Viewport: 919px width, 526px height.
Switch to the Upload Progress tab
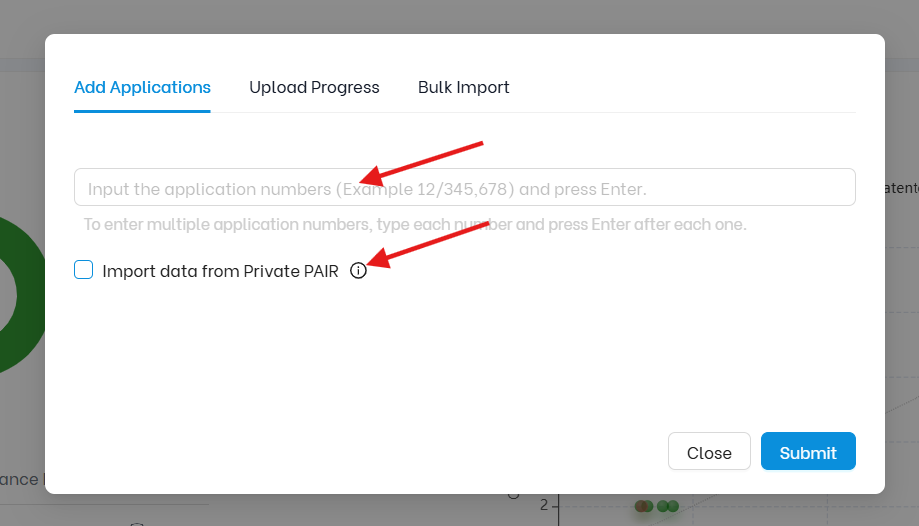coord(314,87)
